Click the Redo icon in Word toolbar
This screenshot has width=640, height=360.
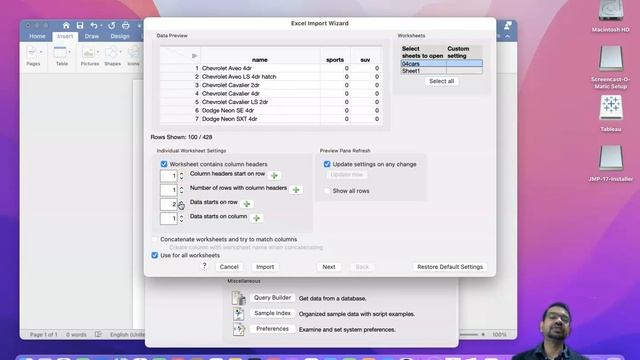tap(111, 25)
